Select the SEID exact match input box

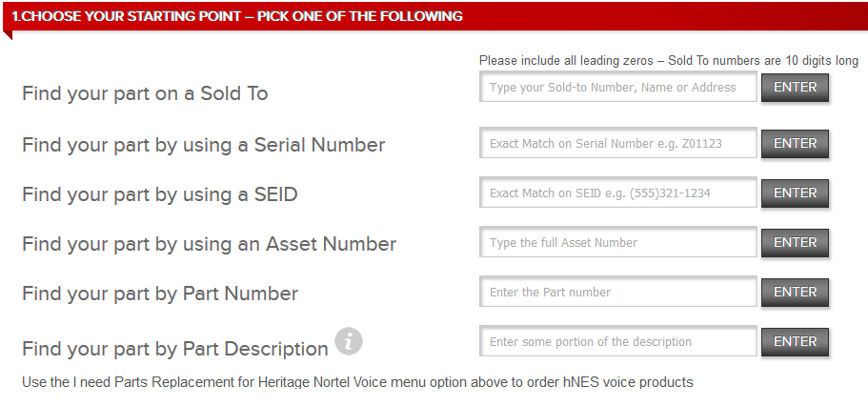(x=618, y=193)
